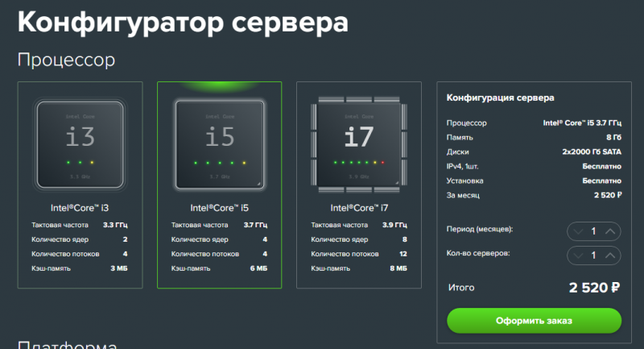
Task: Decrease the Кол-во серверов value
Action: point(578,256)
